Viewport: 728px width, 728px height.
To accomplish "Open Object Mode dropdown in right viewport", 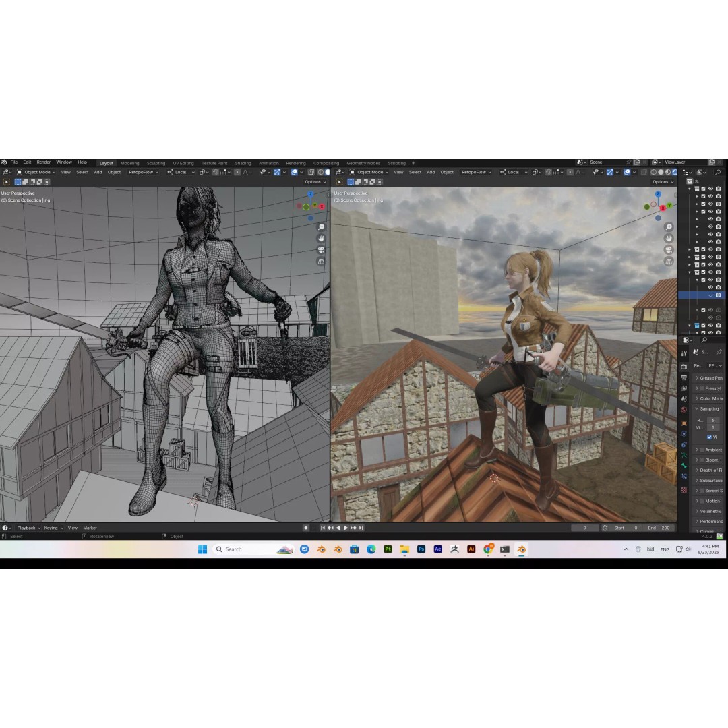I will coord(369,172).
